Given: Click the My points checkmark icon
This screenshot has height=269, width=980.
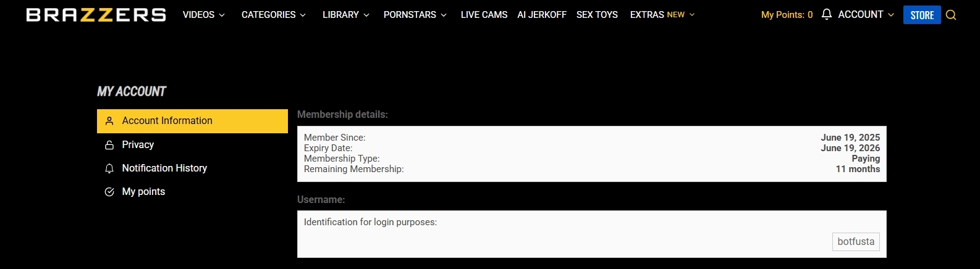Looking at the screenshot, I should 109,192.
